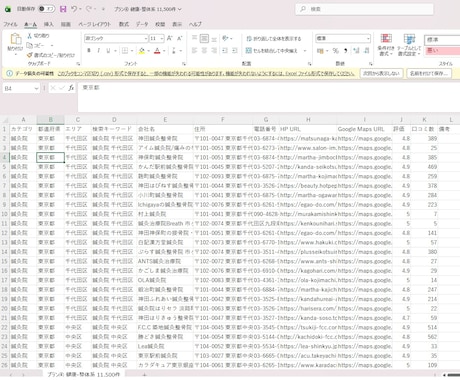Select the pink 悪い (Bad) cell style
The image size is (460, 380).
click(442, 51)
